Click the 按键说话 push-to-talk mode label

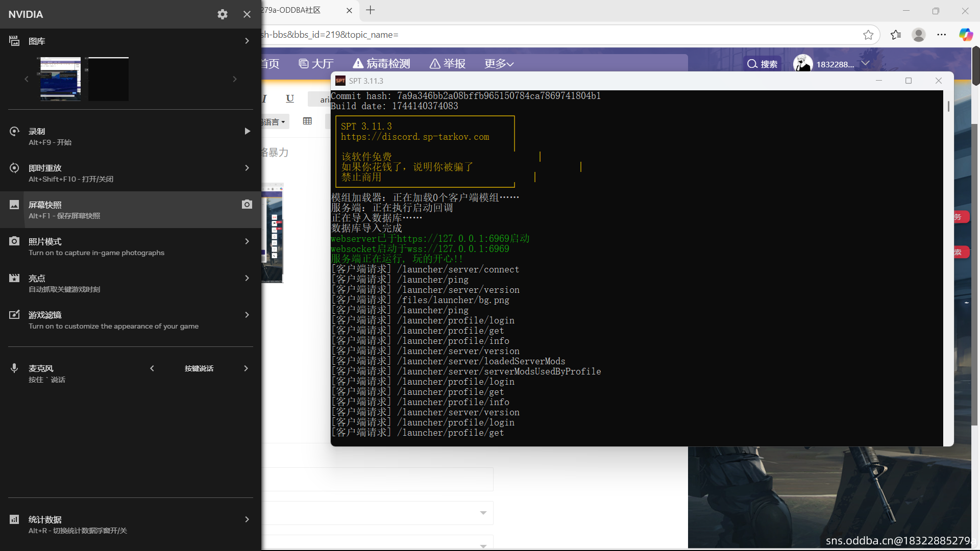pos(199,368)
